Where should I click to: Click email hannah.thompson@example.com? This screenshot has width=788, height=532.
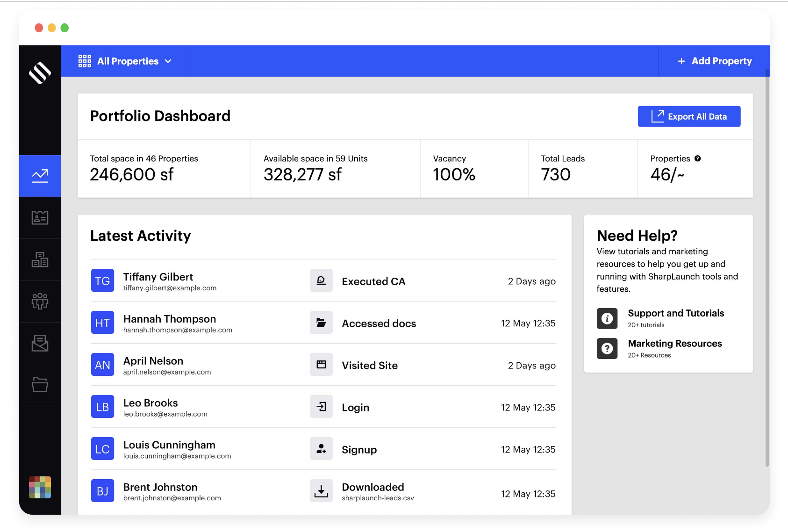click(178, 330)
